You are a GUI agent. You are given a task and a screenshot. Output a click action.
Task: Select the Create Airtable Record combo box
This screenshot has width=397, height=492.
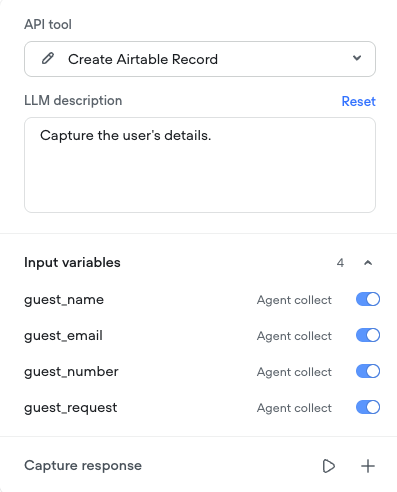(200, 59)
